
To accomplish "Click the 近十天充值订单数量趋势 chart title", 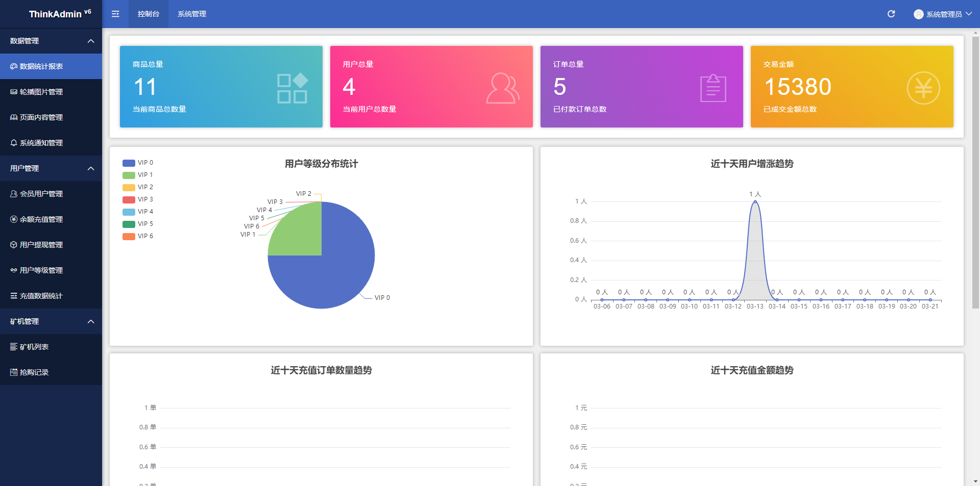I will (322, 370).
